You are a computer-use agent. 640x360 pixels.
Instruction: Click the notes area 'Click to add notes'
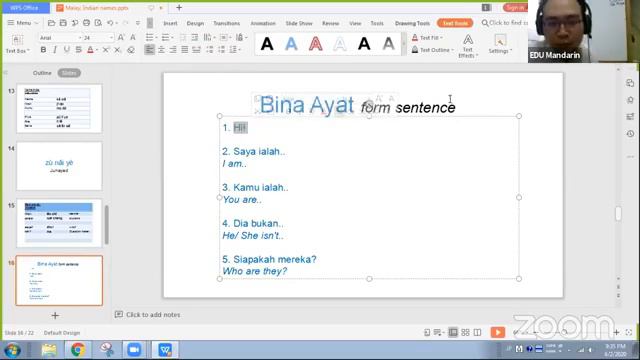(147, 315)
